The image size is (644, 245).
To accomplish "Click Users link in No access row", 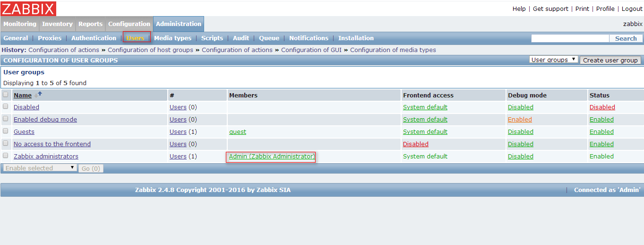I will coord(178,144).
